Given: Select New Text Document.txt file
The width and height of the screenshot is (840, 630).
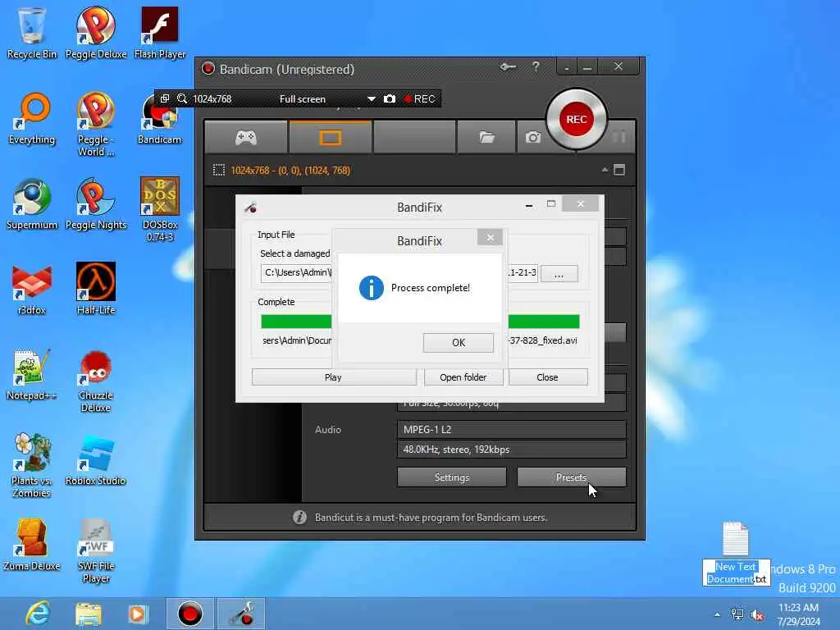Looking at the screenshot, I should pos(736,554).
